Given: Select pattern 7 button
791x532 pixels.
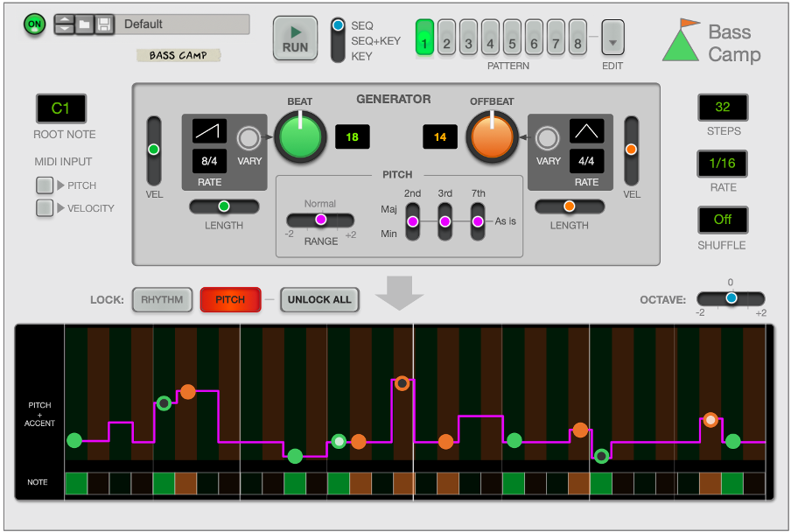Looking at the screenshot, I should pyautogui.click(x=556, y=38).
